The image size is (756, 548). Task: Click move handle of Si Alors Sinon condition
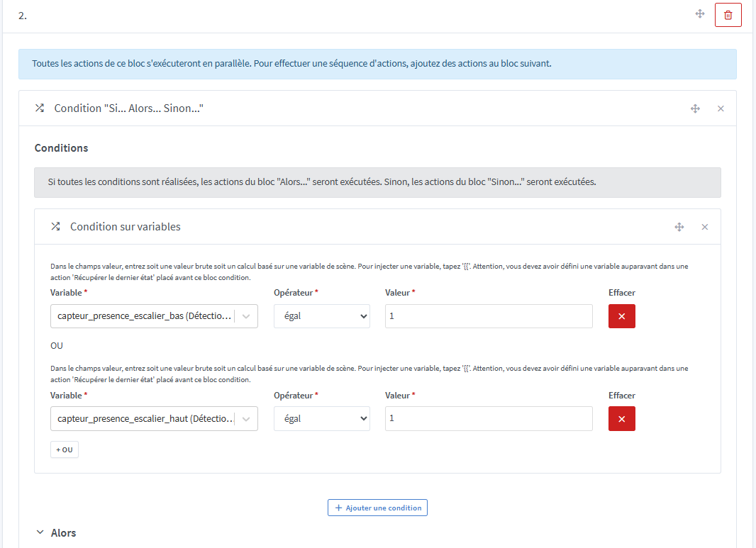pos(695,108)
